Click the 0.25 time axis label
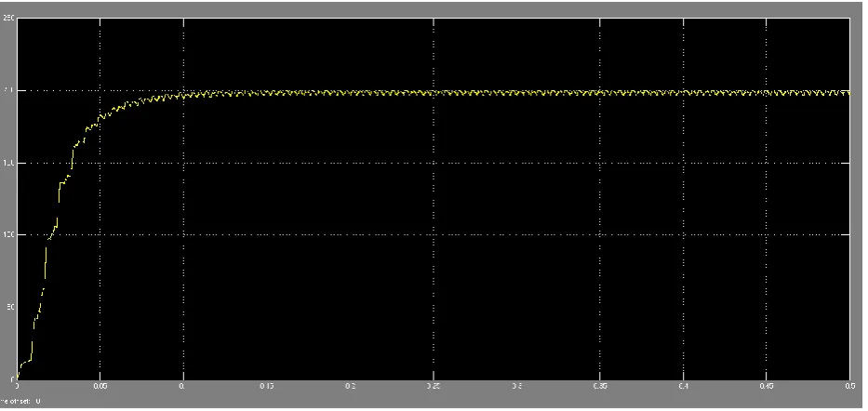This screenshot has height=411, width=868. pyautogui.click(x=434, y=386)
